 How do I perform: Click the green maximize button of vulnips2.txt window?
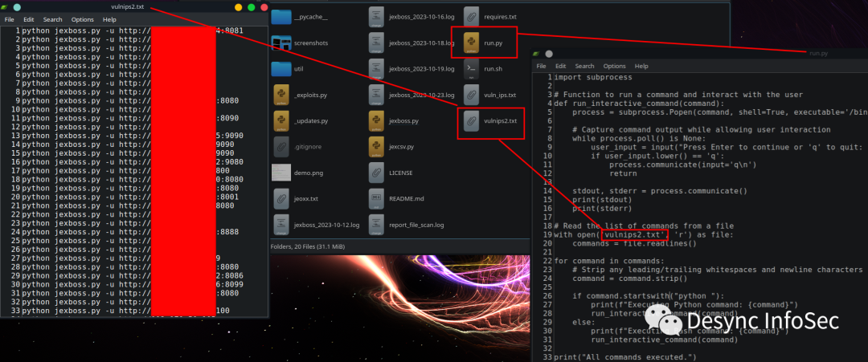coord(252,7)
